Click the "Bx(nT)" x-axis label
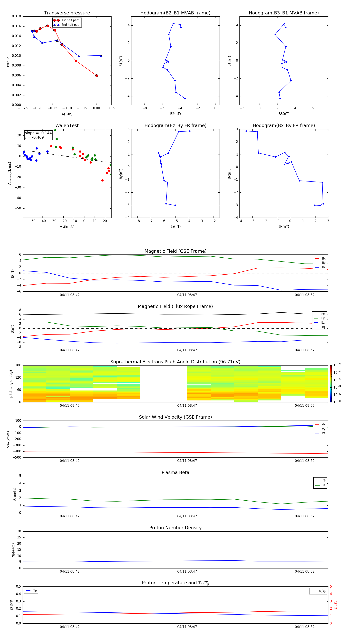The height and width of the screenshot is (644, 351). (284, 227)
